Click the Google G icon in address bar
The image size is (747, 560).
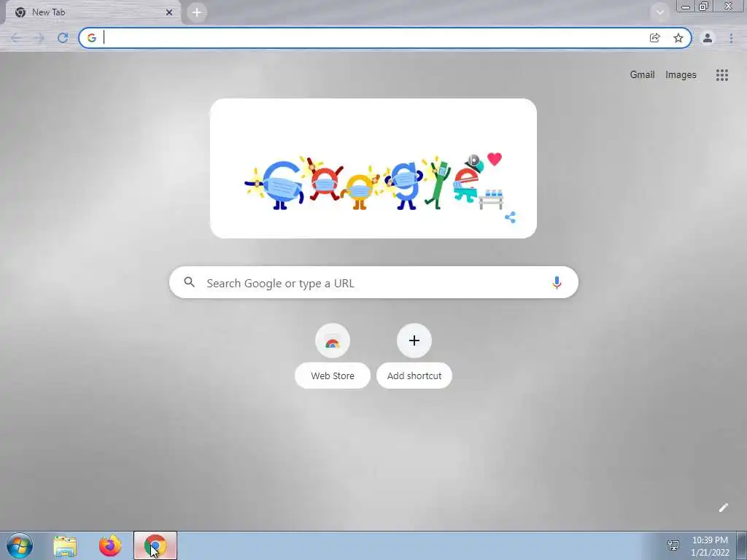point(91,38)
